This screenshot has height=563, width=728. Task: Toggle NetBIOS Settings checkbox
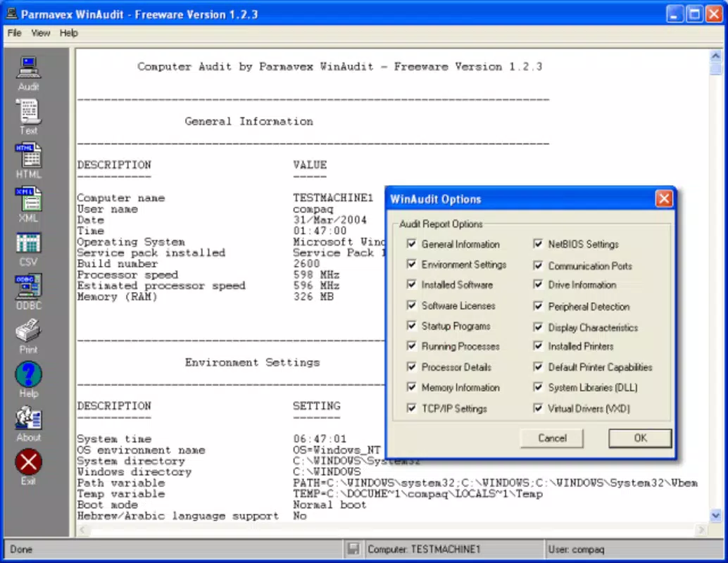coord(538,243)
